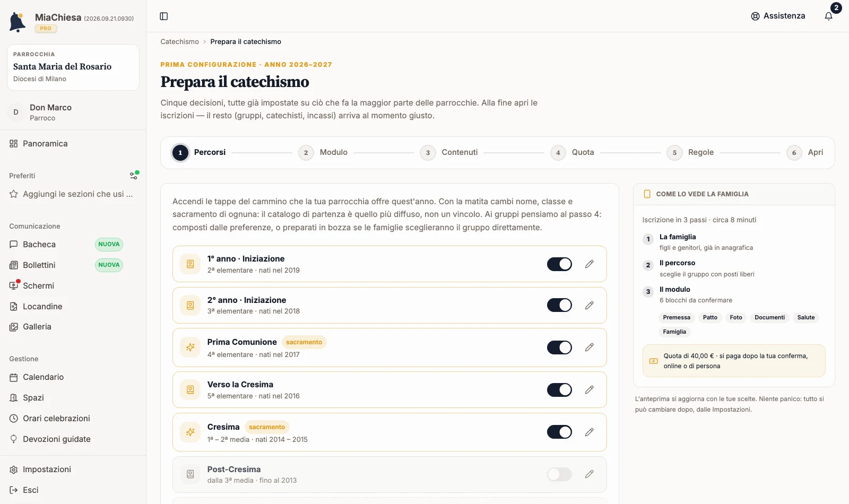Image resolution: width=849 pixels, height=504 pixels.
Task: Open the Don Marco profile entry
Action: pos(73,112)
